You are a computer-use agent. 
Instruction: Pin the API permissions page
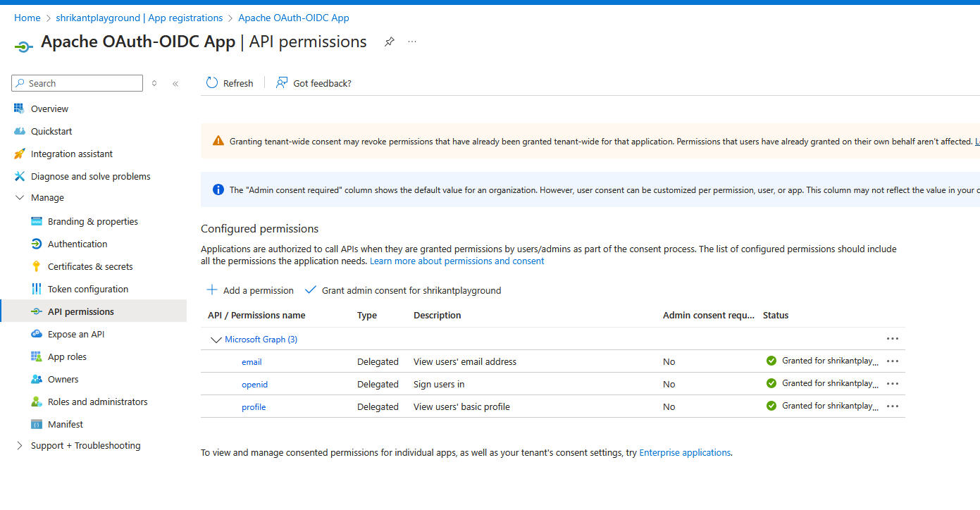click(389, 42)
